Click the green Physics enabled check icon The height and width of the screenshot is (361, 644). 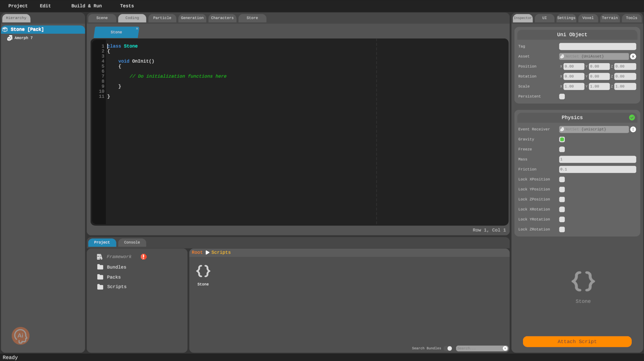[632, 117]
